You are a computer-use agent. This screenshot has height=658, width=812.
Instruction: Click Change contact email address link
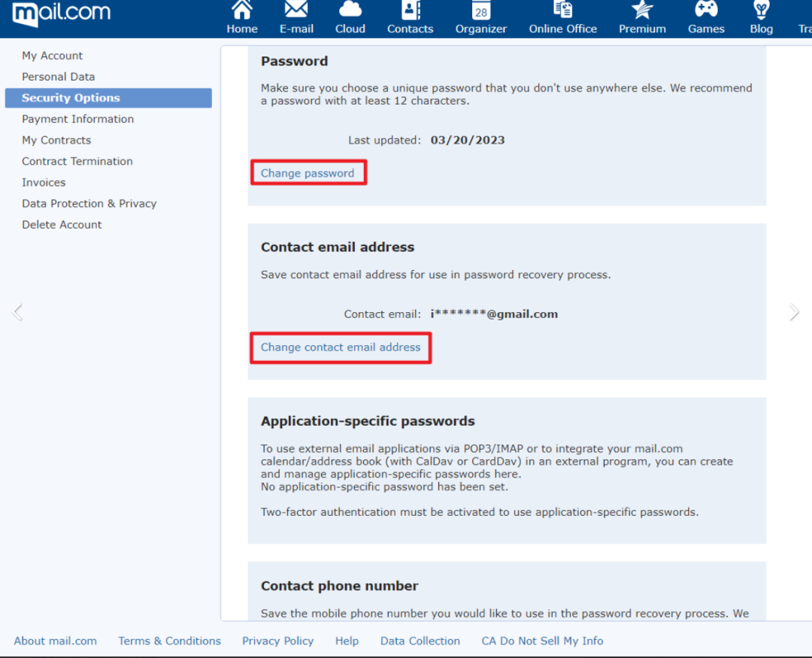pyautogui.click(x=341, y=347)
